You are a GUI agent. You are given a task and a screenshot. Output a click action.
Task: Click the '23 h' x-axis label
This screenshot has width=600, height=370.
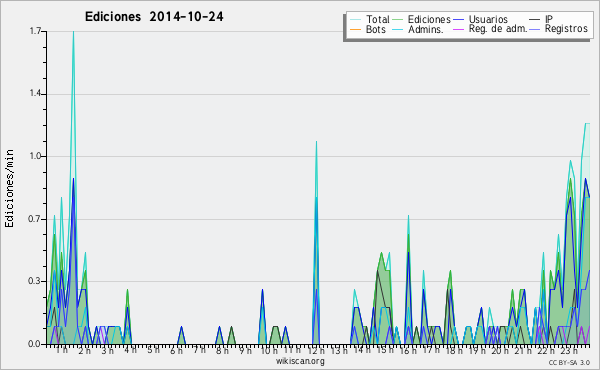coord(569,350)
